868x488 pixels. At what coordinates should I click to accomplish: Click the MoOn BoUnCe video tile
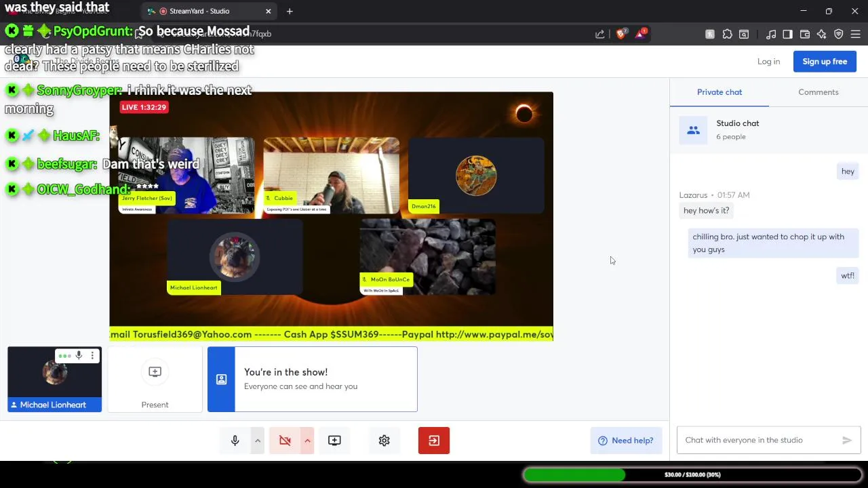click(428, 257)
